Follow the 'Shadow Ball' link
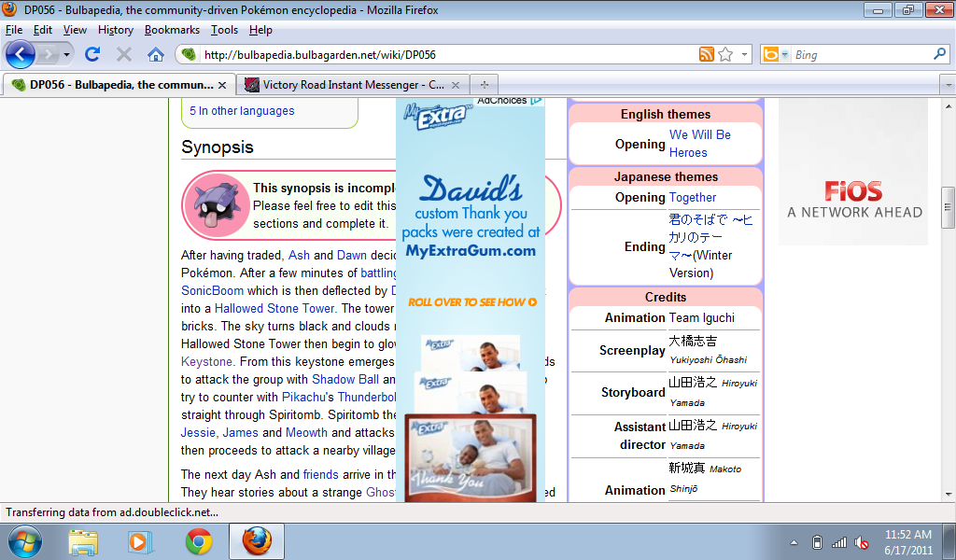 click(346, 379)
